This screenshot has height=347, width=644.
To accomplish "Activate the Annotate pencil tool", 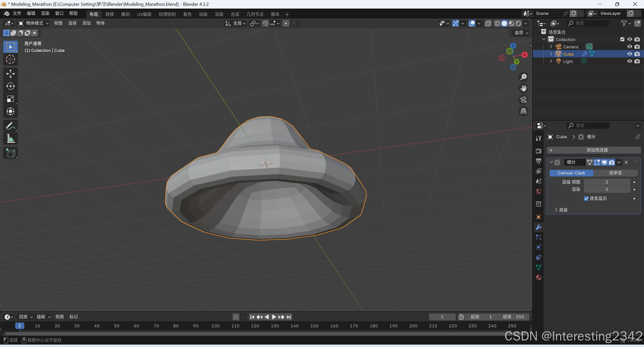I will coord(10,126).
